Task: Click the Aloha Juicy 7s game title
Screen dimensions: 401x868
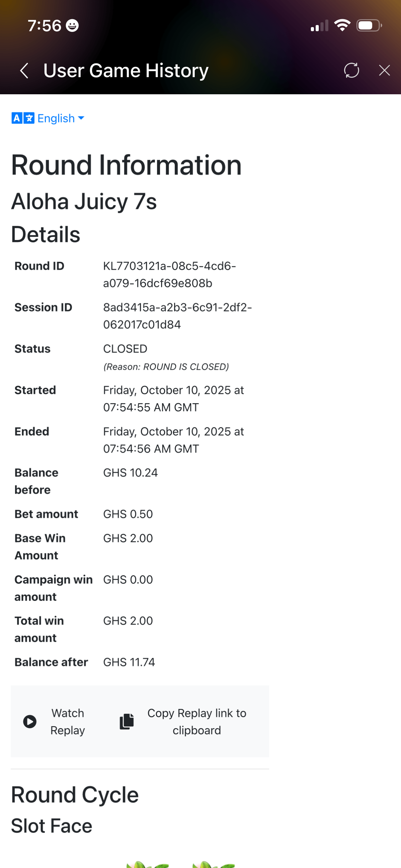Action: point(84,201)
